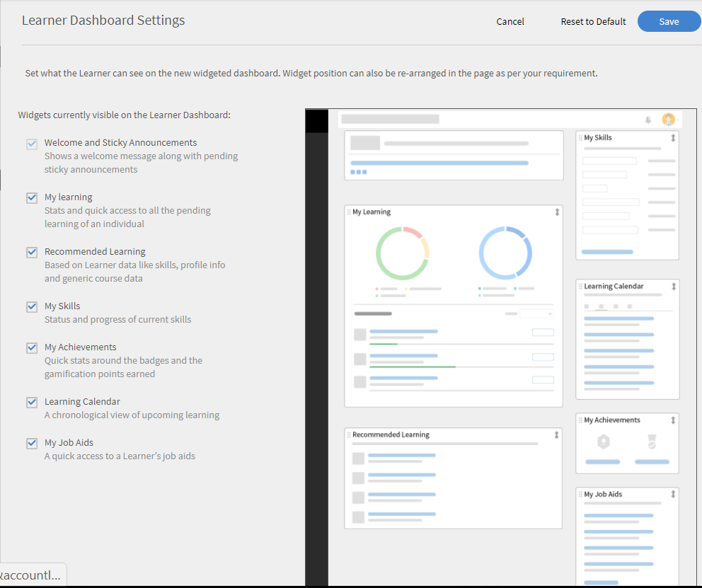Click the My Skills widget reorder arrow
702x588 pixels.
point(673,138)
